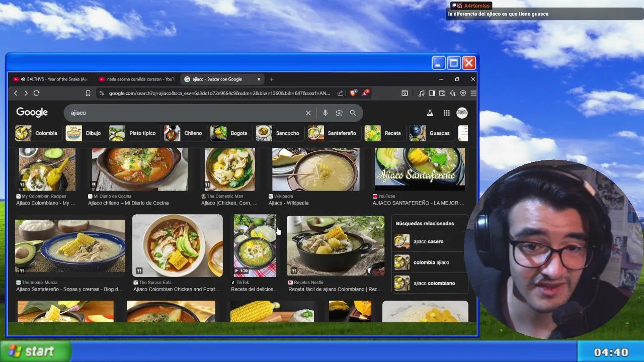The width and height of the screenshot is (644, 362).
Task: Bookmark this page in the toolbar
Action: 88,93
